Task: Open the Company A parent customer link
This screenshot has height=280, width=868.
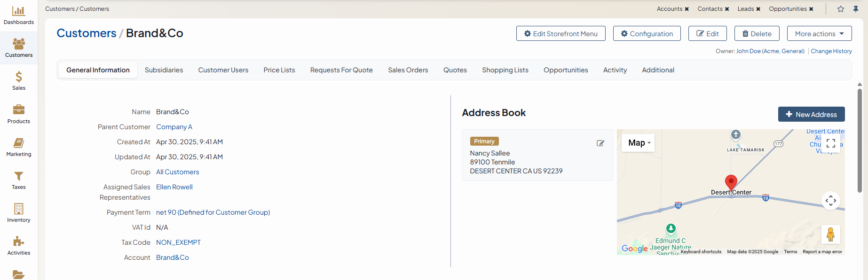Action: click(x=174, y=127)
